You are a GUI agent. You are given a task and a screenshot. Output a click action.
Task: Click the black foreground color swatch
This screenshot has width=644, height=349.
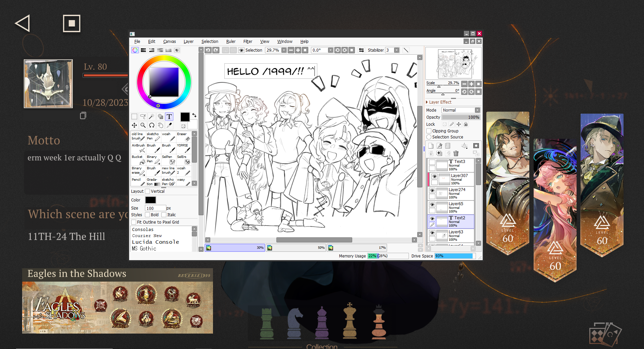coord(185,117)
